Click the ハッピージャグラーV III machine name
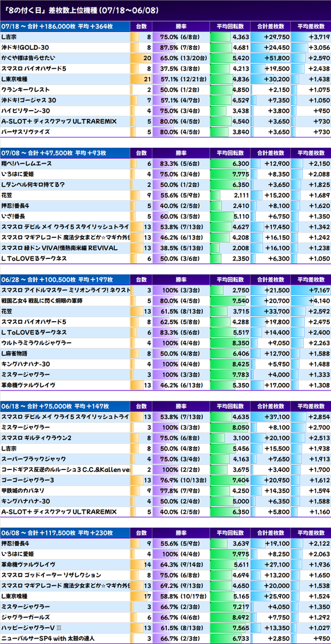This screenshot has height=644, width=331. 32,627
